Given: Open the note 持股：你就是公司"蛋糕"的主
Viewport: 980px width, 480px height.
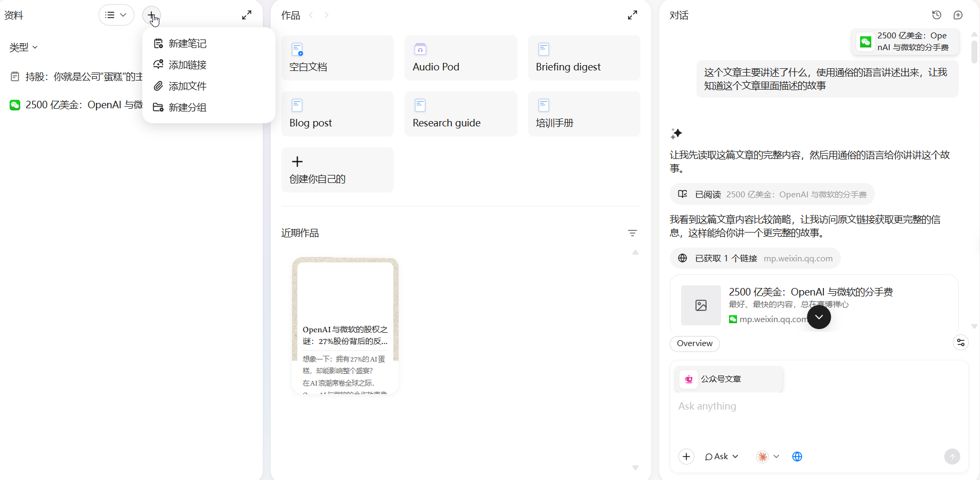Looking at the screenshot, I should tap(76, 77).
